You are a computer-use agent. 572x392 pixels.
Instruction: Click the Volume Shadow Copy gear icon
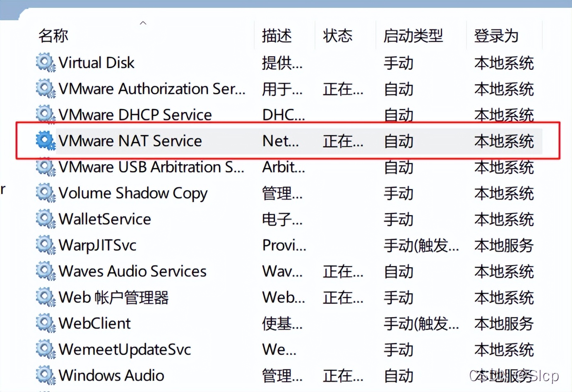(45, 193)
